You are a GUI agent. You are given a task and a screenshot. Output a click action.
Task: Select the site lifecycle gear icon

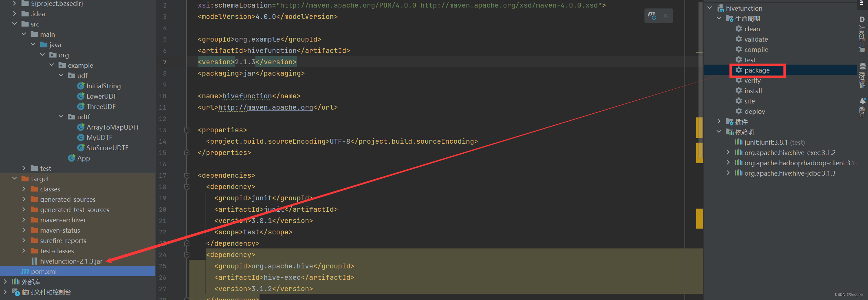coord(738,101)
